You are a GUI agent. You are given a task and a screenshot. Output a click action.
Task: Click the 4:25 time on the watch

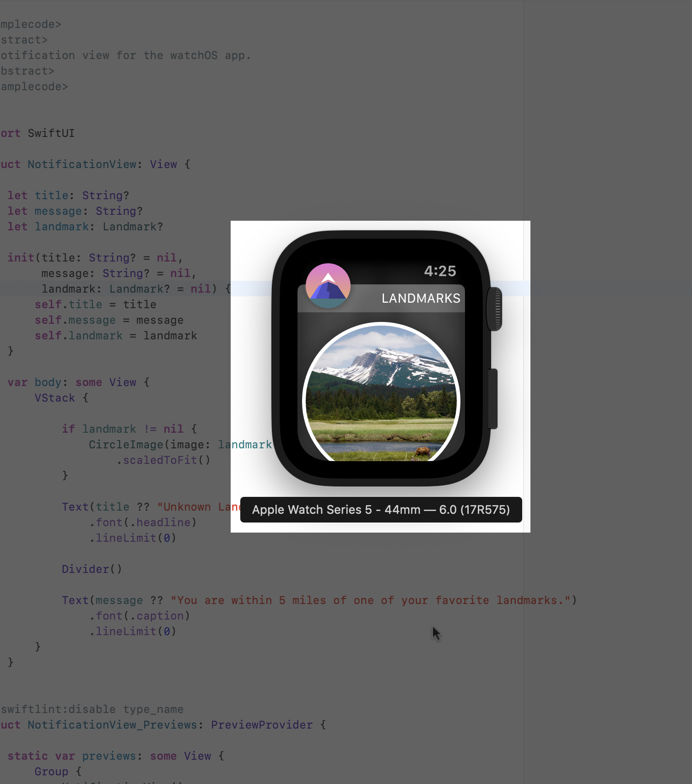click(440, 271)
